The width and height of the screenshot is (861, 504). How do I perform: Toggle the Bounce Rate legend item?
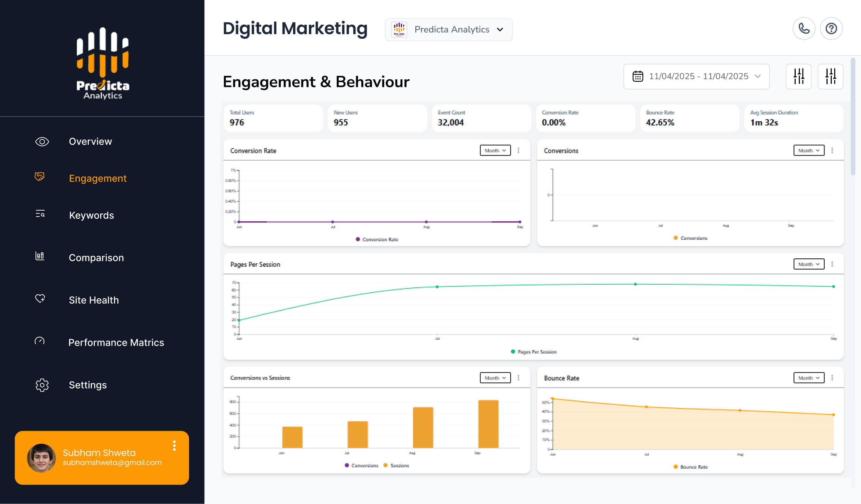[x=691, y=467]
